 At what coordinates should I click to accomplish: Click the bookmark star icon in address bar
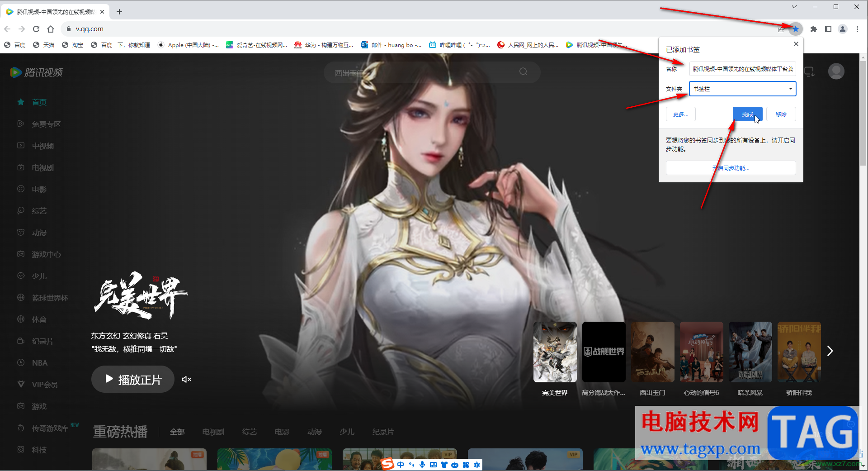tap(796, 29)
